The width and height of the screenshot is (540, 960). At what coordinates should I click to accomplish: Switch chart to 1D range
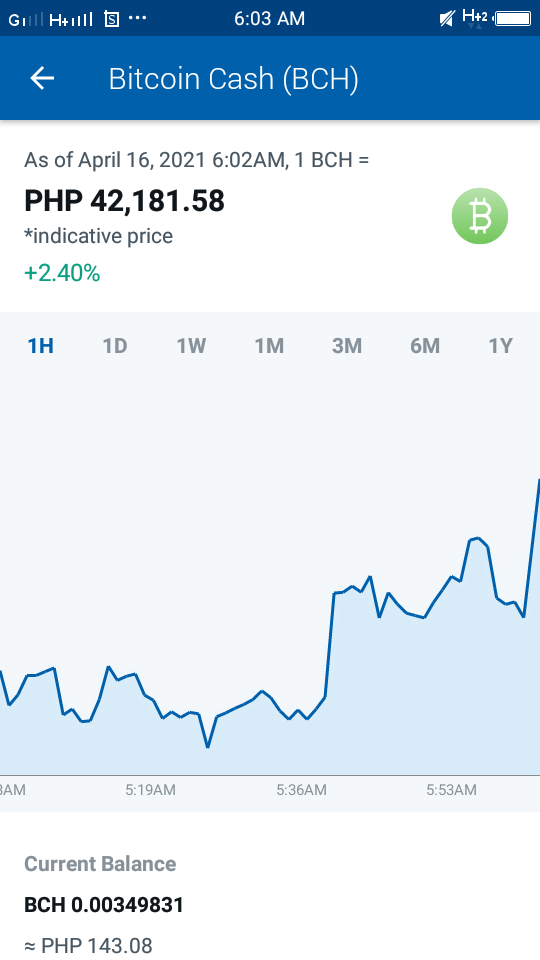coord(114,346)
